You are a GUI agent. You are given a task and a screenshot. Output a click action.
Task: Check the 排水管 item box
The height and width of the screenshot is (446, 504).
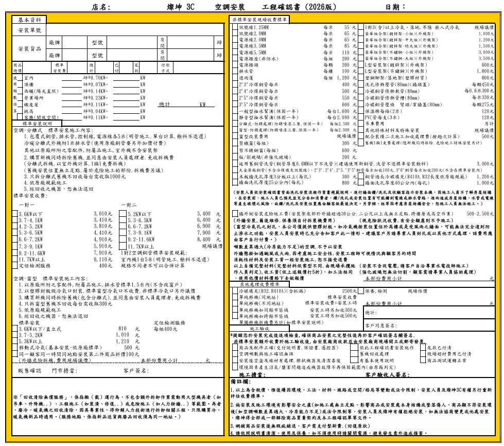[234, 71]
